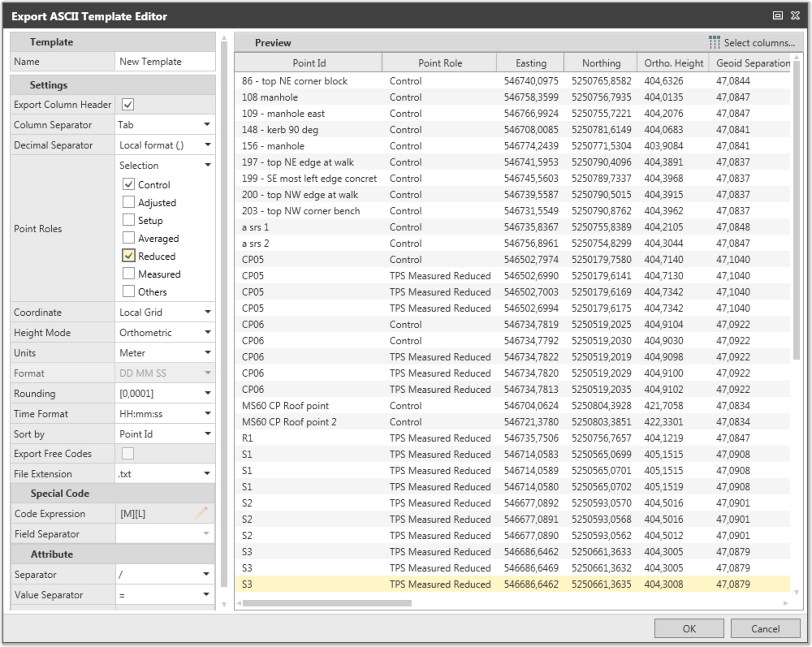Select the '108 manhole' row
The width and height of the screenshot is (812, 647).
pos(512,97)
